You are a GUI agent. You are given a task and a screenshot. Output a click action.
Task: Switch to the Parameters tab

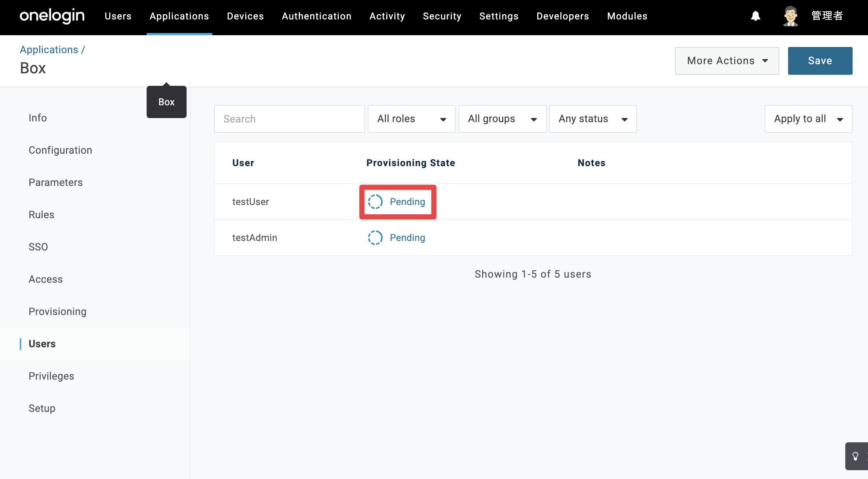click(x=56, y=182)
